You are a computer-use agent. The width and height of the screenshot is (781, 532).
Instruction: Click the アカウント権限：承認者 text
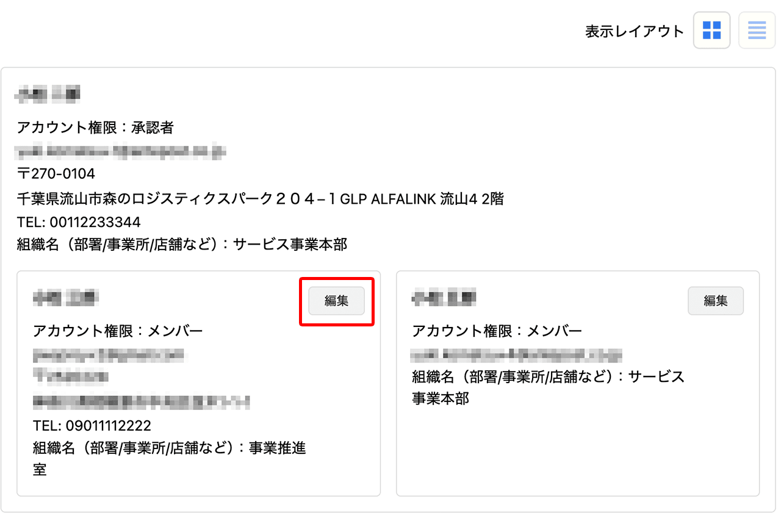point(95,128)
